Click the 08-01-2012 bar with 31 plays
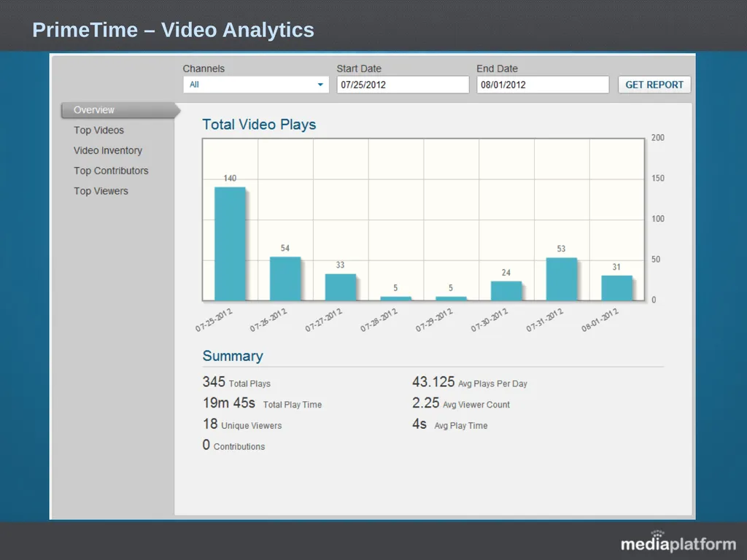This screenshot has width=747, height=560. tap(617, 288)
